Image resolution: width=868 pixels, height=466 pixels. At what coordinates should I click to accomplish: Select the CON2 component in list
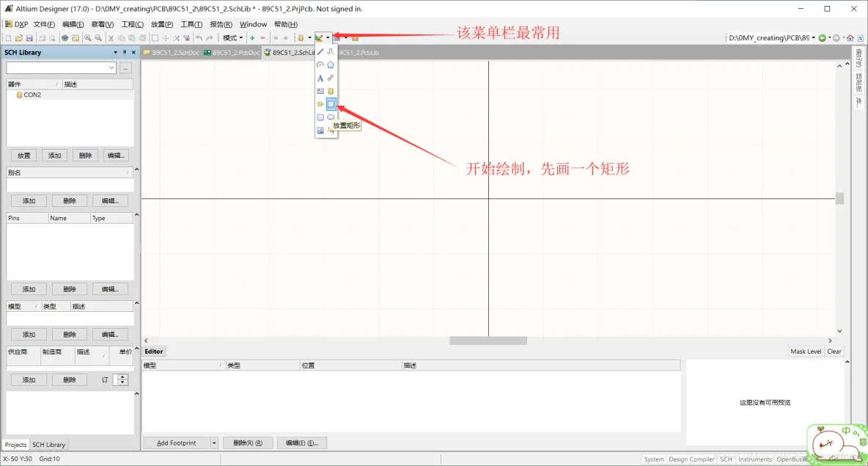[x=32, y=95]
